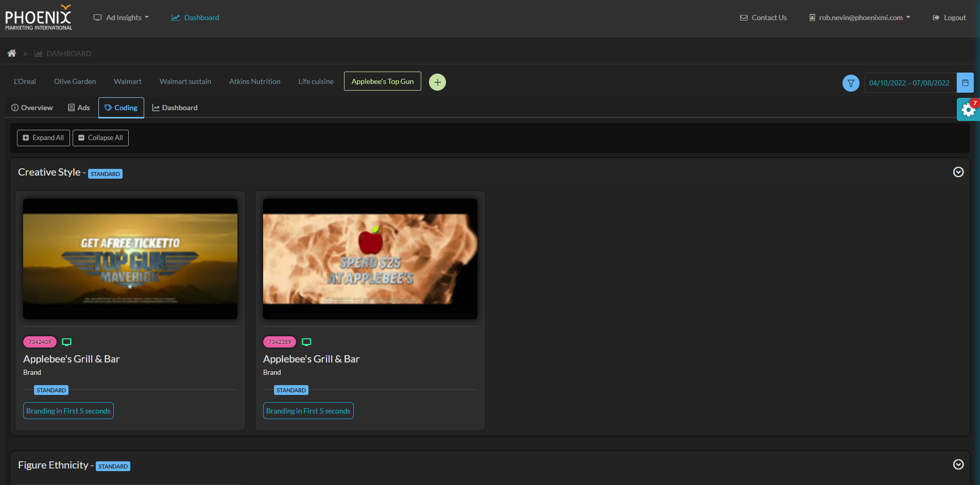
Task: Click the date range field 04/10/2022 - 07/08/2022
Action: 909,83
